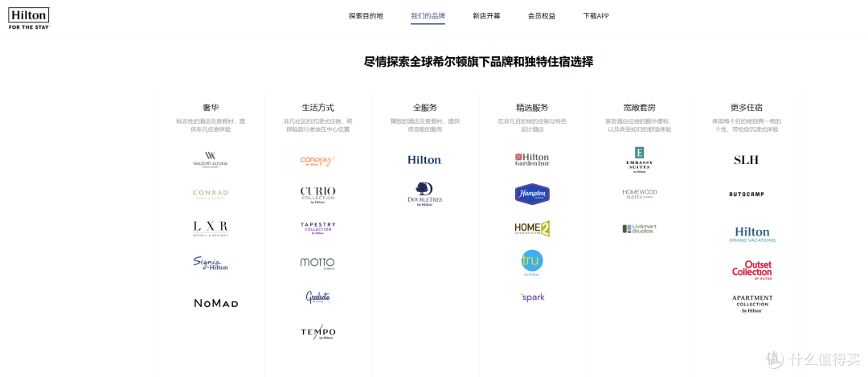The width and height of the screenshot is (868, 377).
Task: Select the Conrad Hotels logo
Action: [x=211, y=194]
